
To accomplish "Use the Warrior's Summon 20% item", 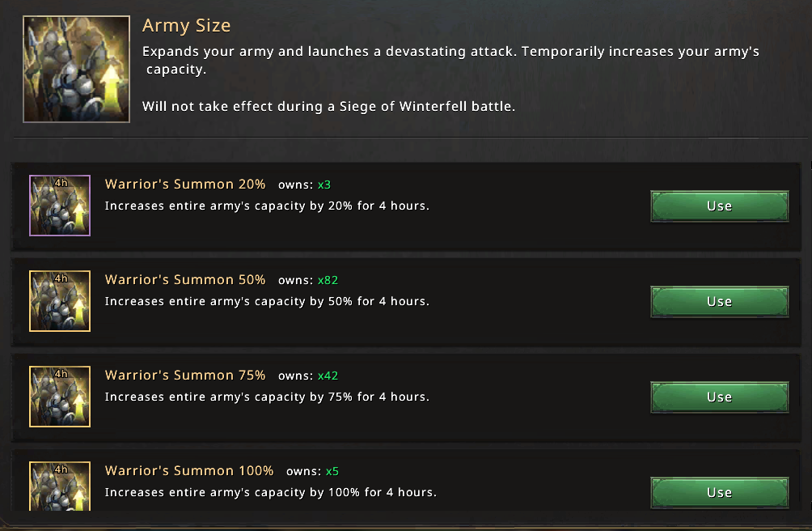I will click(719, 206).
